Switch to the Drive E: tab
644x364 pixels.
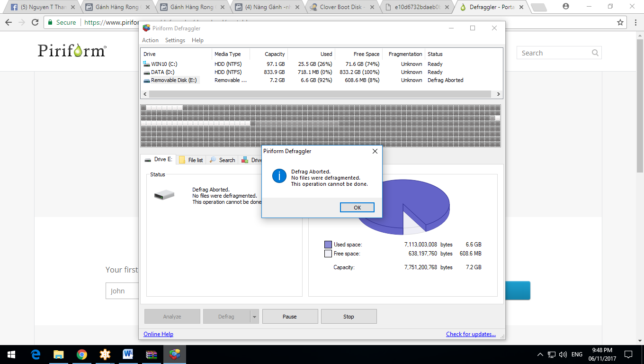[159, 160]
